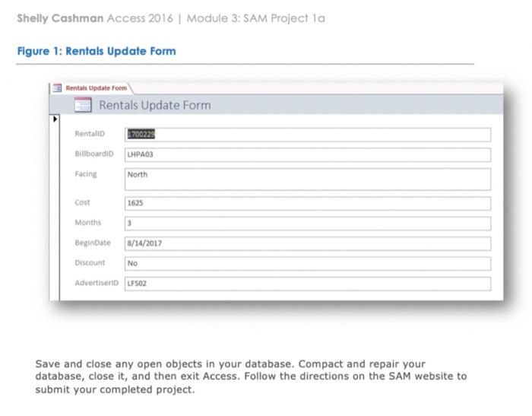Click the Facing label
This screenshot has width=532, height=416.
(85, 174)
